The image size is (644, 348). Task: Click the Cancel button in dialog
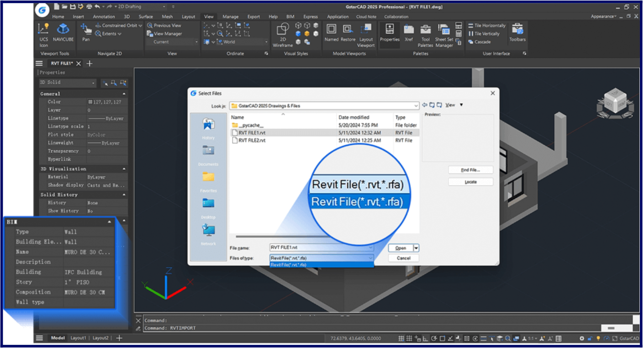[x=404, y=258]
